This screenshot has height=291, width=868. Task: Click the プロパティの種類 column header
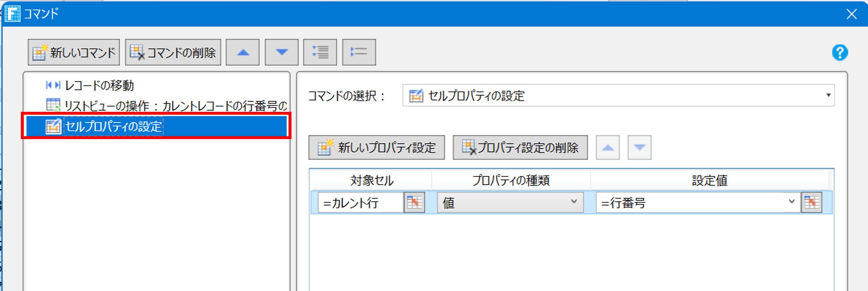click(x=511, y=181)
